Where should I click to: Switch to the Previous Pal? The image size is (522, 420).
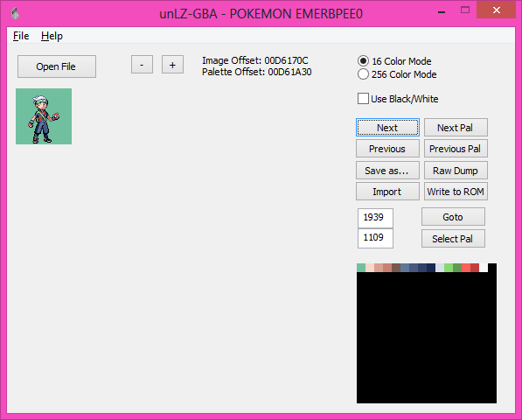[456, 149]
